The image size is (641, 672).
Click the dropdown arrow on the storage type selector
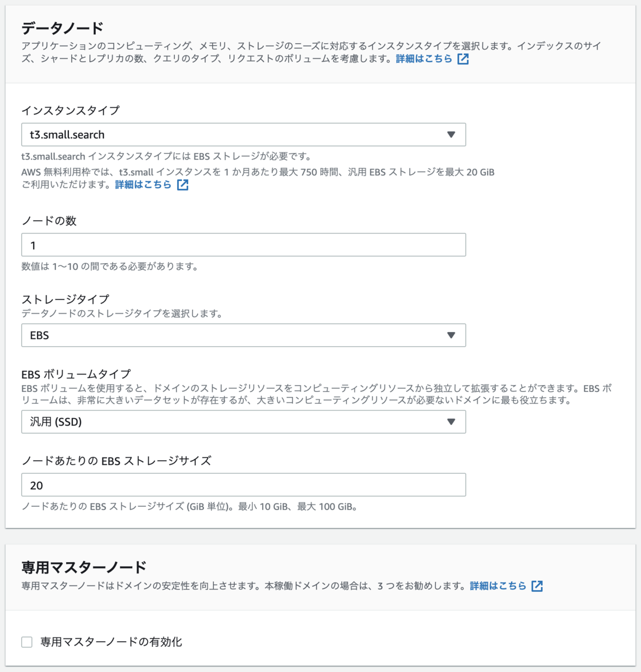[452, 335]
